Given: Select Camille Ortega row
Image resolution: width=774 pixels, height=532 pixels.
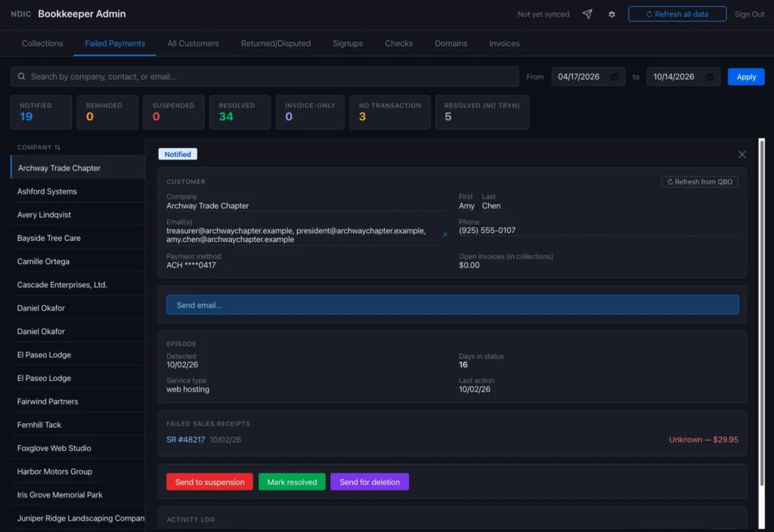Looking at the screenshot, I should click(78, 261).
